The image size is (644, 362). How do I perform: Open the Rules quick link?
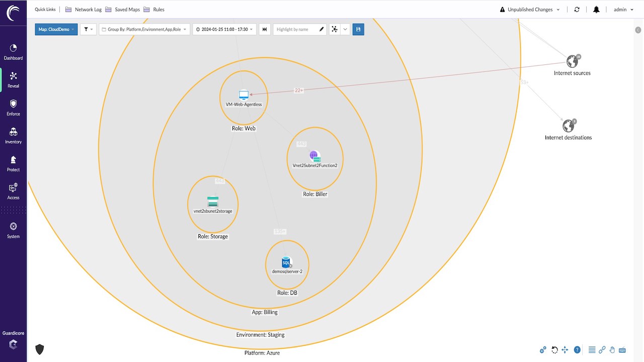point(154,10)
